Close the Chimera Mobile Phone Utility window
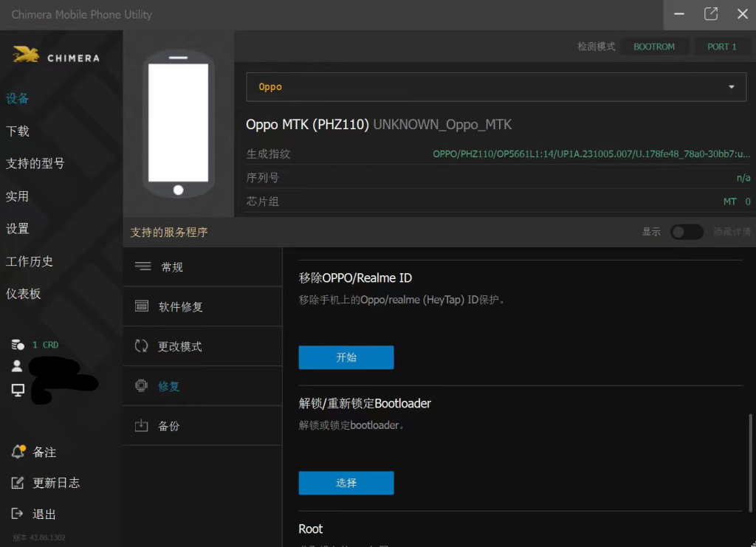Screen dimensions: 756x547 click(743, 14)
